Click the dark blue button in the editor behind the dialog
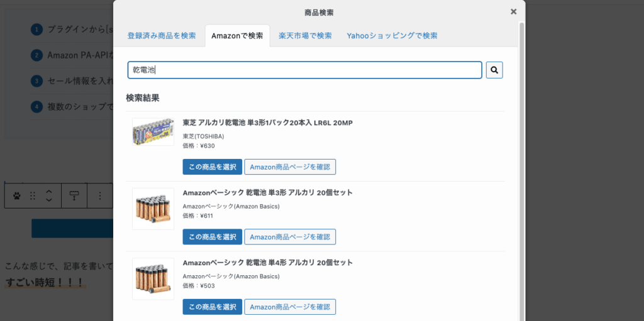644x321 pixels. [x=72, y=228]
